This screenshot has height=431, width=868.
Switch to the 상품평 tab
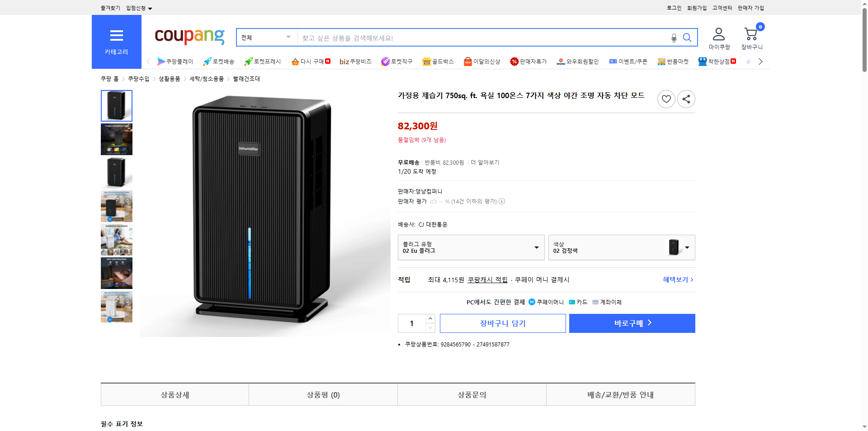[323, 394]
